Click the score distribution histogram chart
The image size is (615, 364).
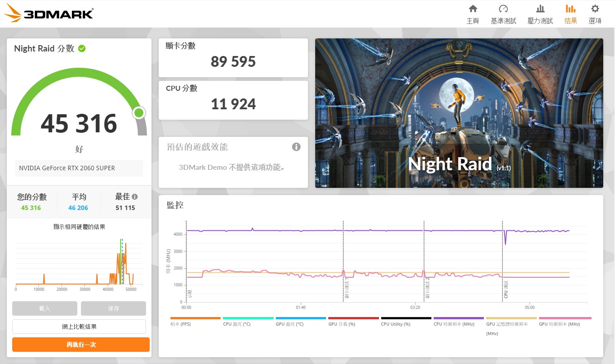point(79,264)
